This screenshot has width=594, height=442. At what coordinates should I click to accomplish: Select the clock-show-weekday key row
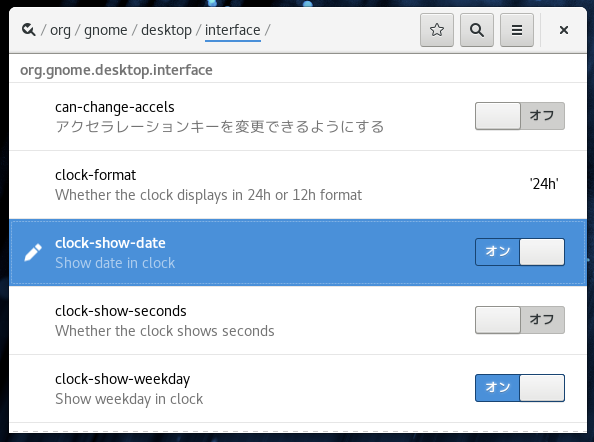pos(298,389)
